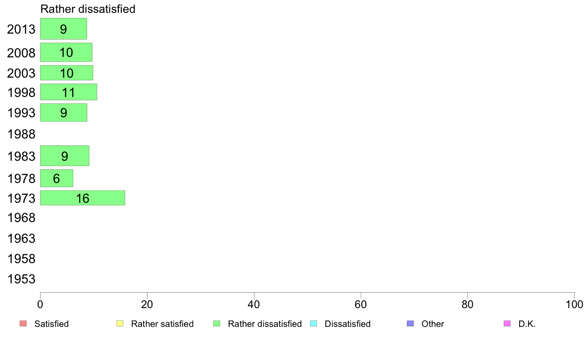Screen dimensions: 588x364
Task: Toggle the Dissatisfied legend label
Action: 347,324
